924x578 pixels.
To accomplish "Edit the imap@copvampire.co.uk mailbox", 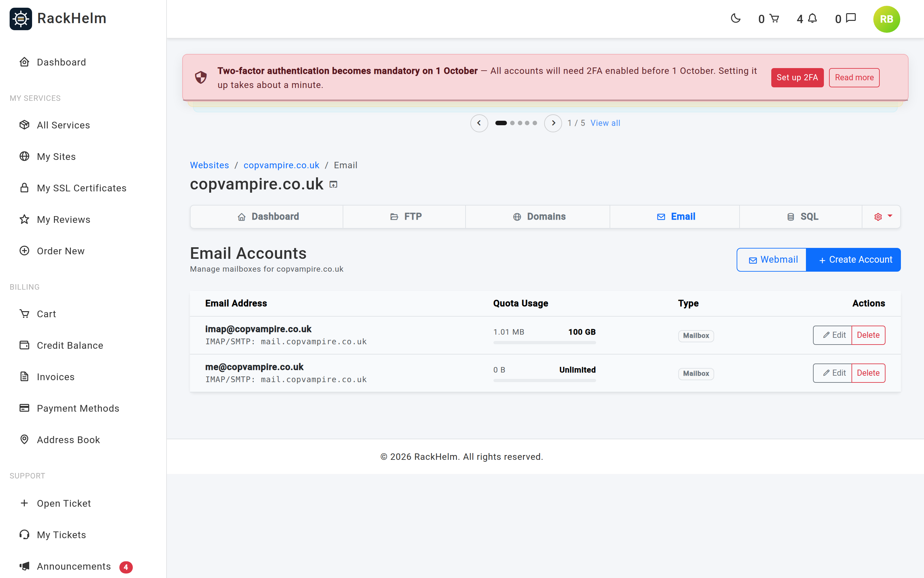I will tap(833, 335).
